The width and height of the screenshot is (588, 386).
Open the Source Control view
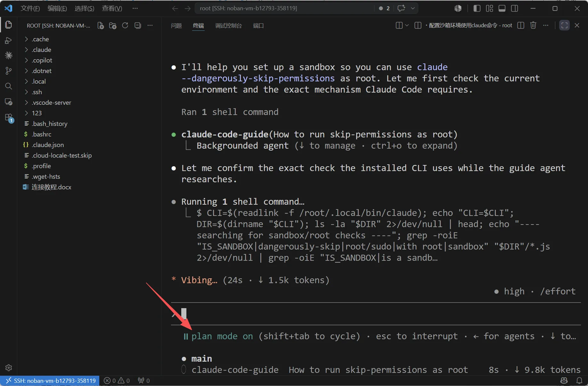pyautogui.click(x=9, y=71)
